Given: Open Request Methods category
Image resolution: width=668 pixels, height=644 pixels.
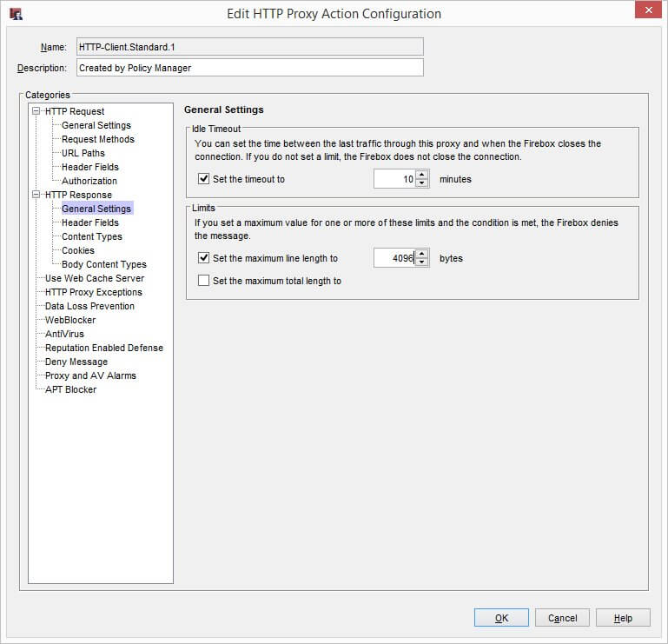Looking at the screenshot, I should [98, 139].
